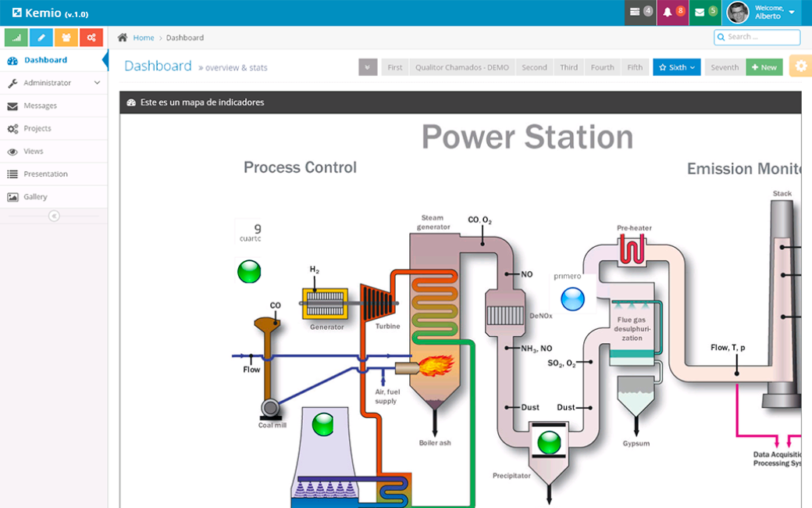Click the red cogs settings shortcut button
The width and height of the screenshot is (812, 508).
pos(91,38)
